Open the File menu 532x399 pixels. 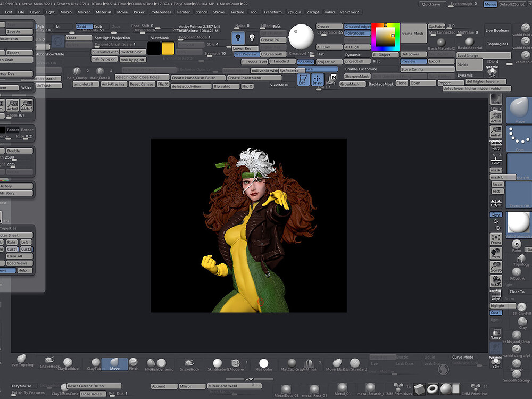click(x=21, y=12)
